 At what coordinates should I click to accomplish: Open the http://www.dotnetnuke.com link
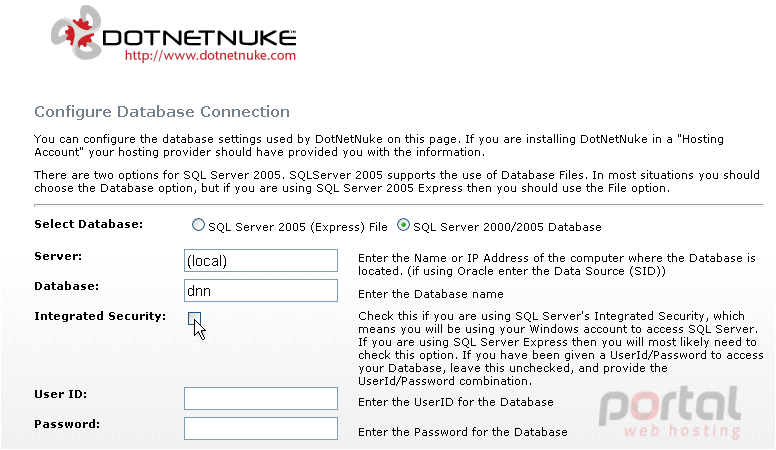210,55
